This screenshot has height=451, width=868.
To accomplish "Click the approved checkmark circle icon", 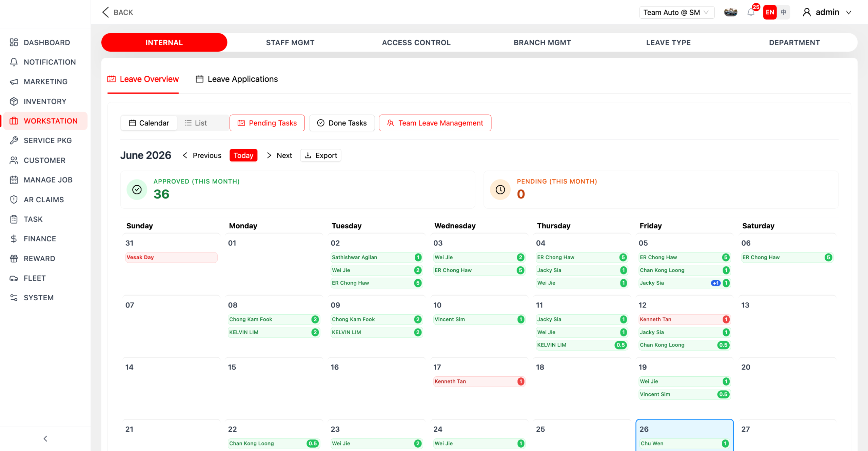I will [x=137, y=190].
